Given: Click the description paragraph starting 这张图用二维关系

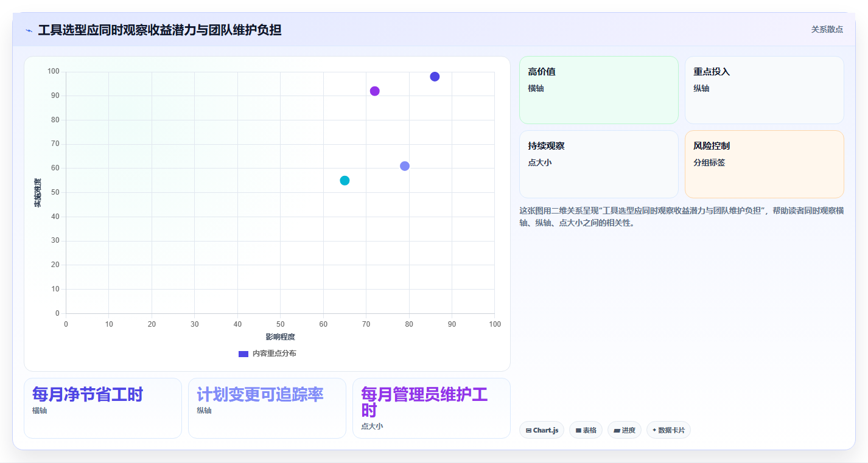Looking at the screenshot, I should coord(681,217).
